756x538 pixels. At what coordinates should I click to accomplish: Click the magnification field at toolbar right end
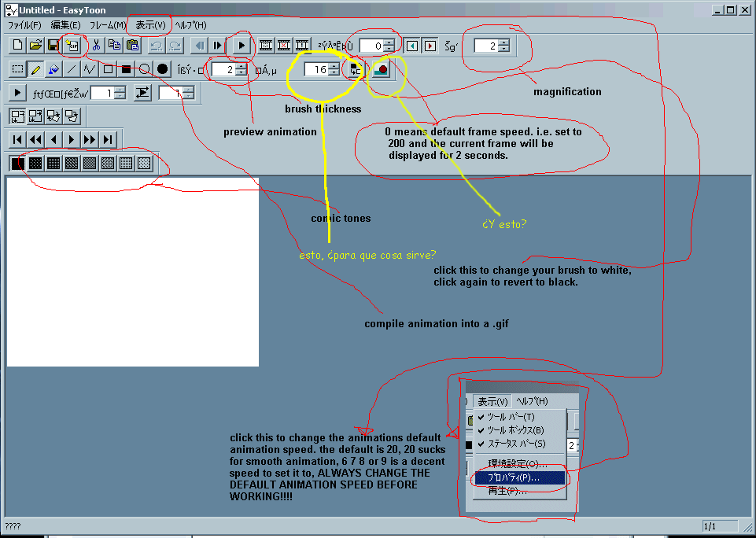pyautogui.click(x=486, y=46)
